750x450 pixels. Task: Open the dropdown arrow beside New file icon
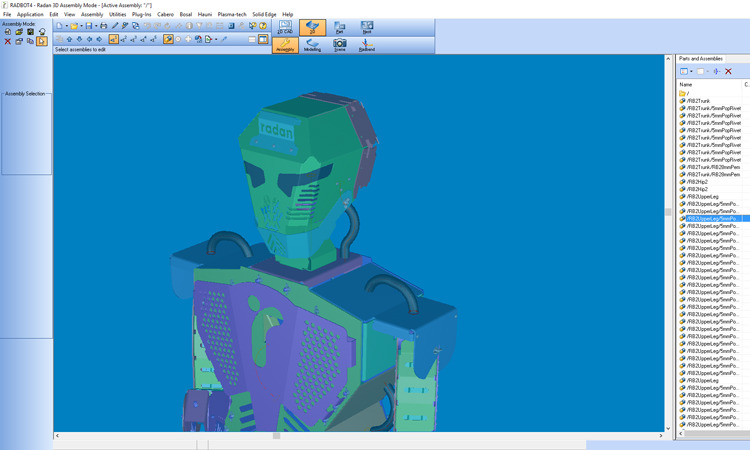66,26
